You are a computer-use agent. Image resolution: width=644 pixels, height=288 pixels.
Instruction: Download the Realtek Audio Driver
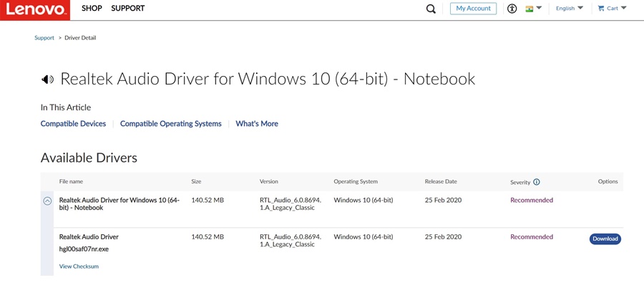(605, 239)
